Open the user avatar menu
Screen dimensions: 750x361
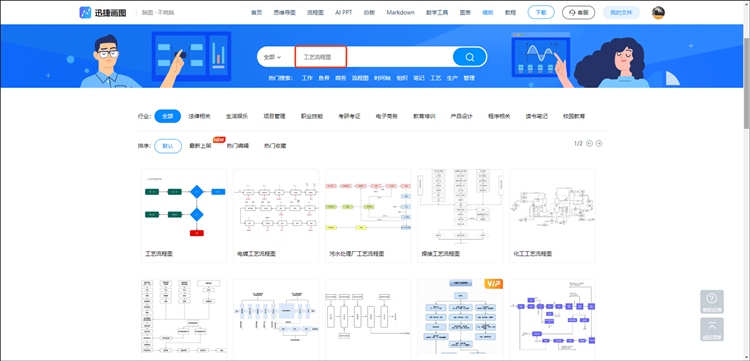click(x=658, y=12)
